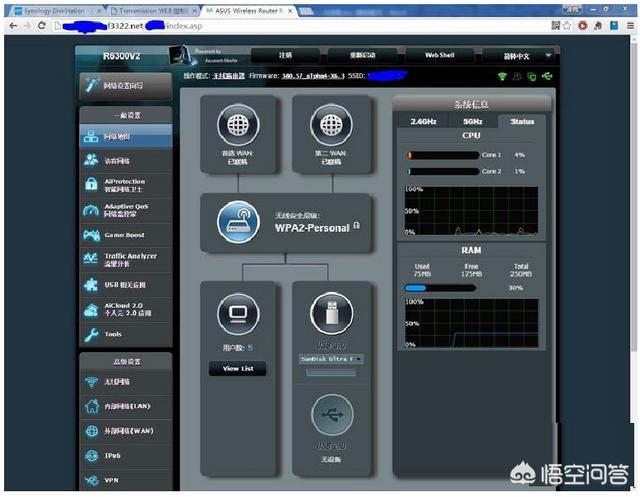Click the Core 1 CPU usage bar

coord(443,155)
